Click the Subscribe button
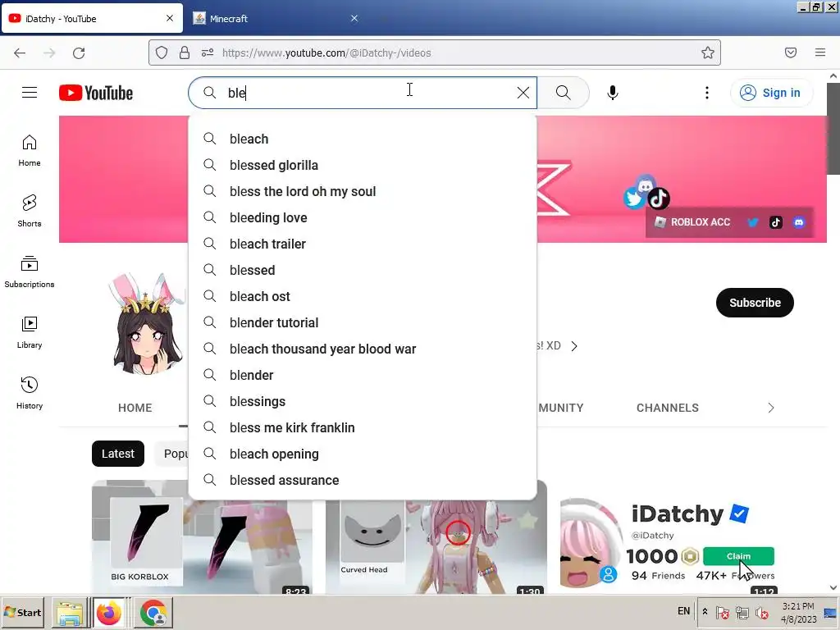The image size is (840, 630). pos(755,303)
